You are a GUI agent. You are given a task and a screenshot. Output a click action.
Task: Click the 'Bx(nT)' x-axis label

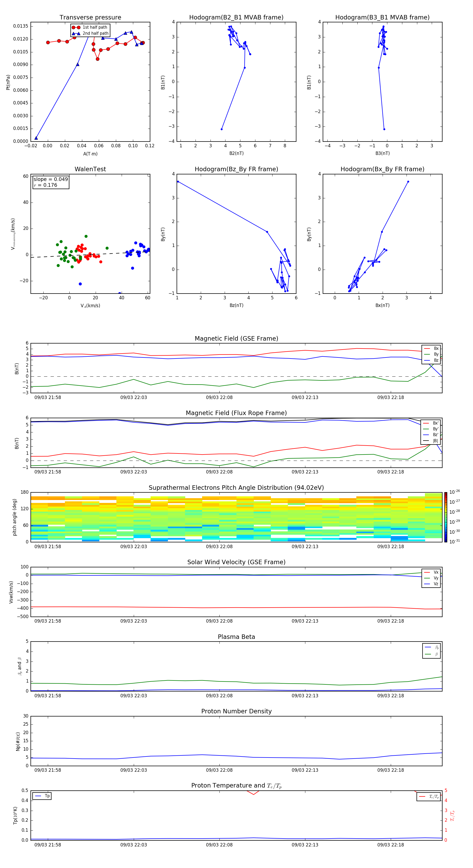[382, 305]
